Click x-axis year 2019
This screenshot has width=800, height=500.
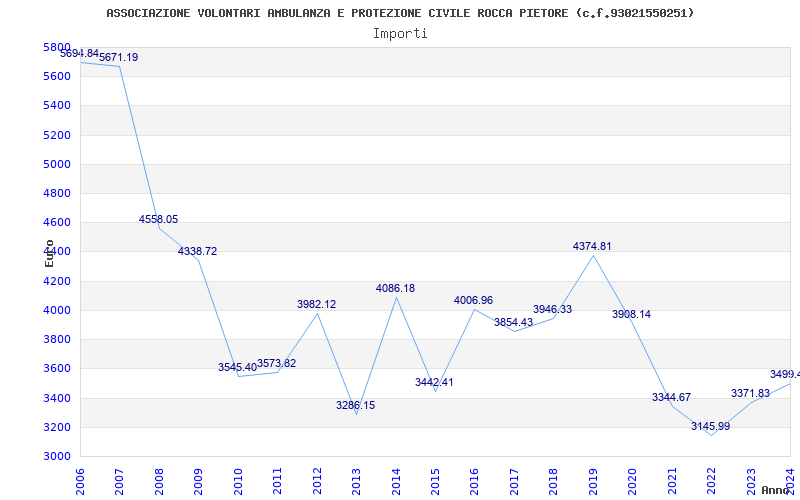click(593, 482)
